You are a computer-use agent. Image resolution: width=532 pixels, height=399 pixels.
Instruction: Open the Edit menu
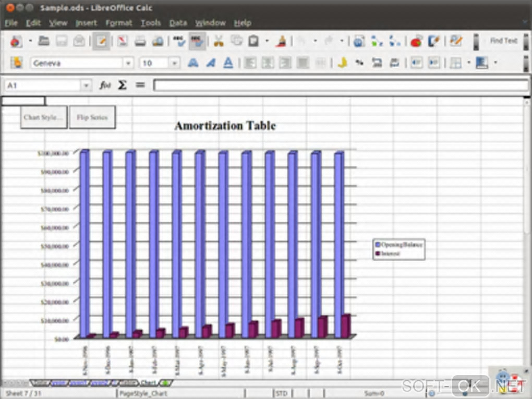33,23
